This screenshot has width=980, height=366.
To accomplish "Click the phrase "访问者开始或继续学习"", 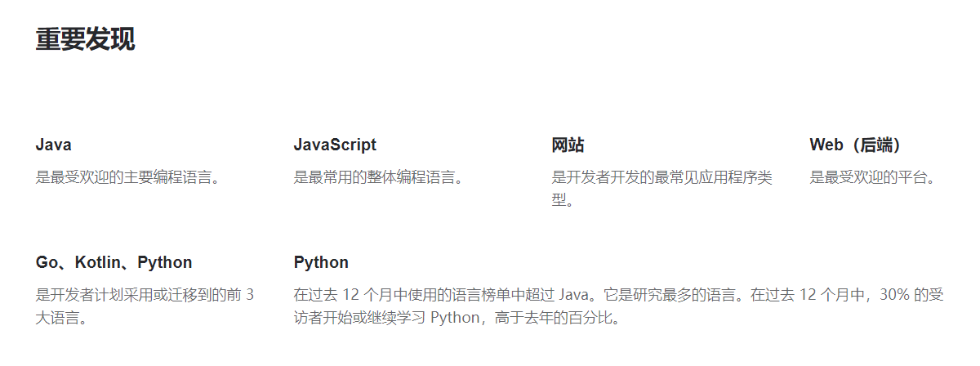I will coord(360,317).
